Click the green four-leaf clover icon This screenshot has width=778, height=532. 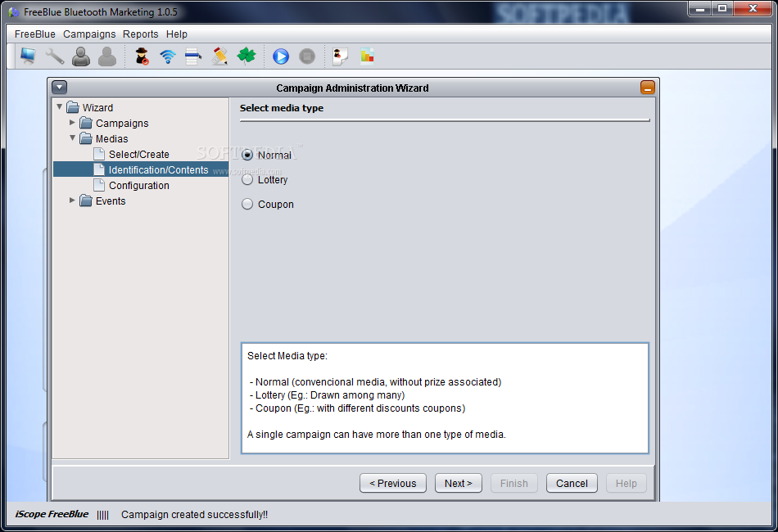[x=247, y=56]
